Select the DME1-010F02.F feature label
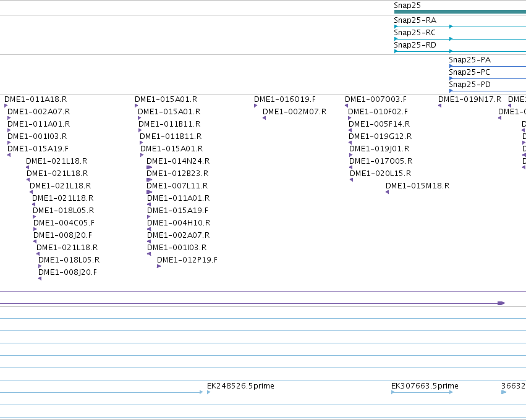 pos(378,112)
